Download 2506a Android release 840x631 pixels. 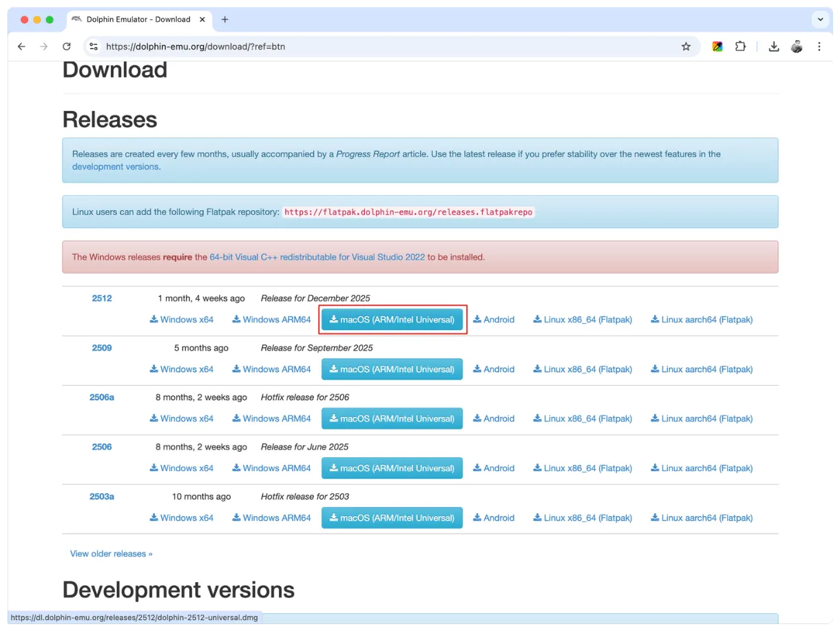494,419
